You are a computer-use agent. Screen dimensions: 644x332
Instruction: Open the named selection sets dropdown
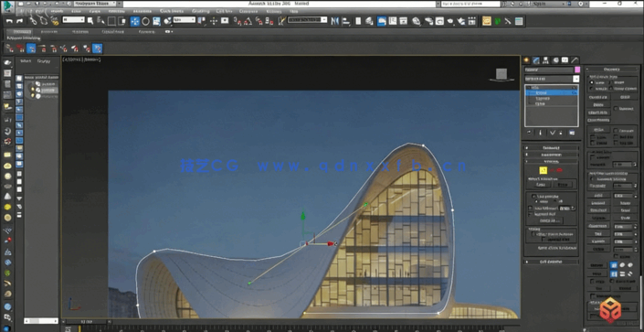(x=307, y=20)
